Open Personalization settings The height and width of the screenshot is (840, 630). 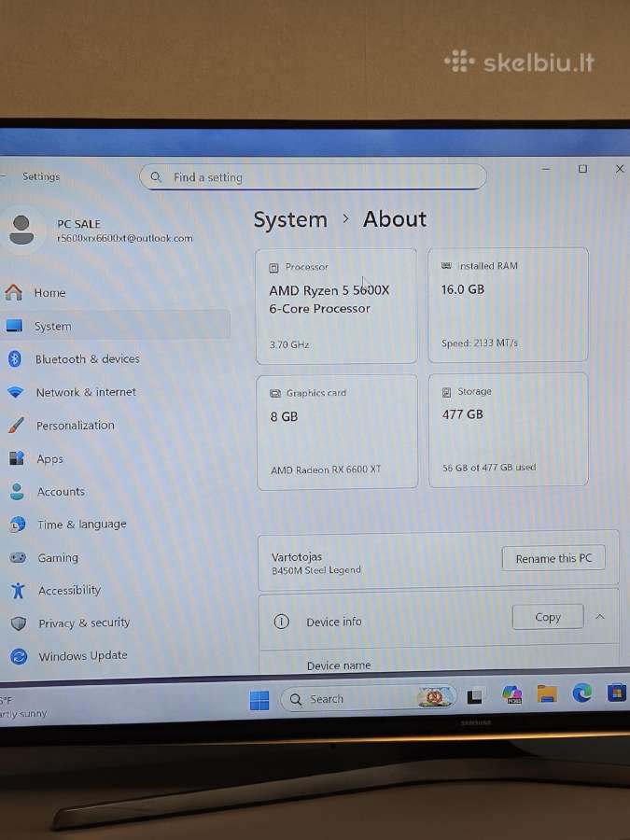[115, 426]
